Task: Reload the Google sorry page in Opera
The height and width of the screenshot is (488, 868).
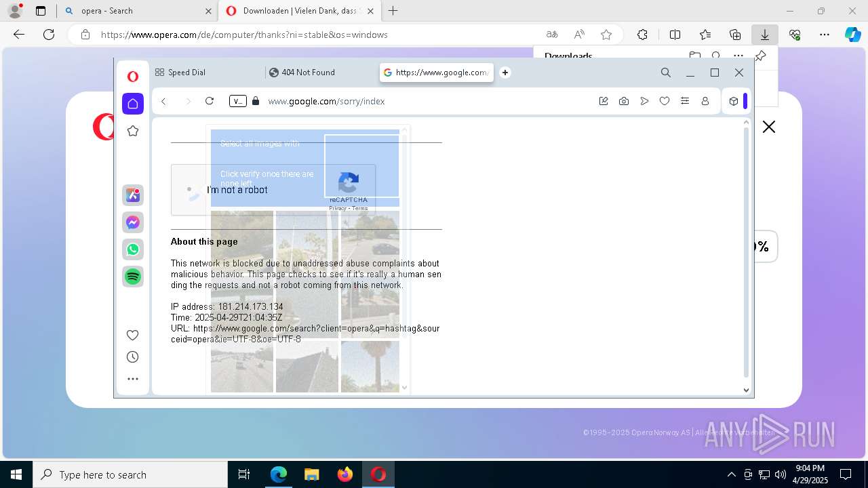Action: [x=210, y=101]
